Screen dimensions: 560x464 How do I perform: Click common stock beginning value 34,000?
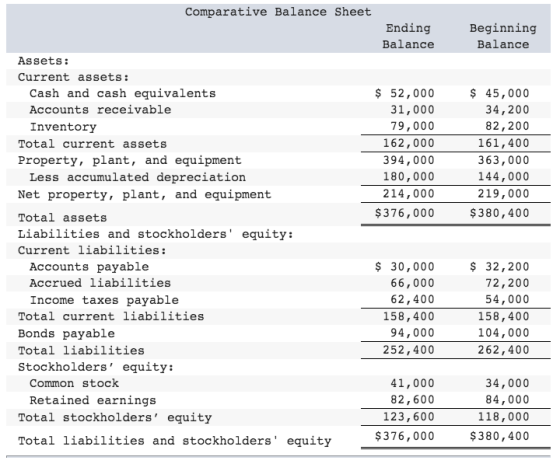(507, 383)
